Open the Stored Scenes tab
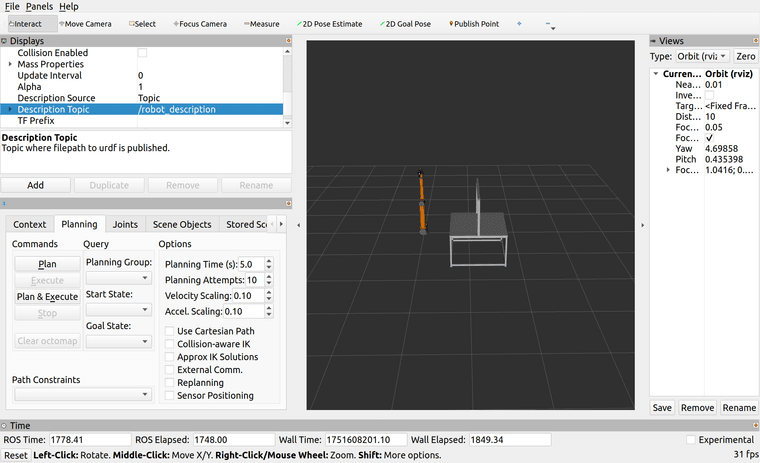The height and width of the screenshot is (463, 760). (x=244, y=224)
